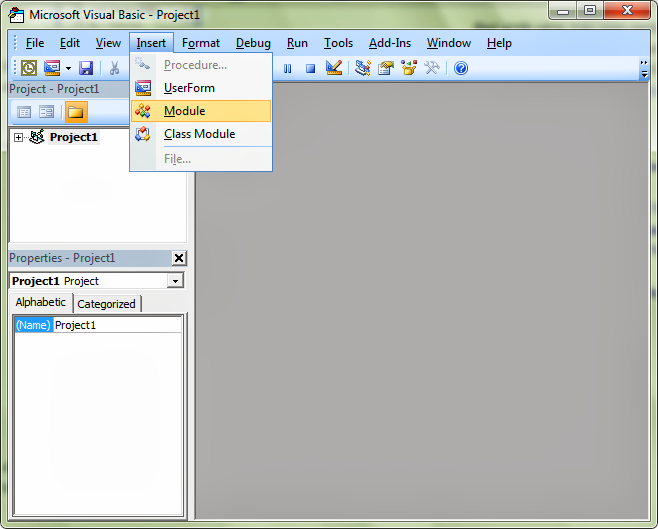Open the Tools menu

point(338,43)
